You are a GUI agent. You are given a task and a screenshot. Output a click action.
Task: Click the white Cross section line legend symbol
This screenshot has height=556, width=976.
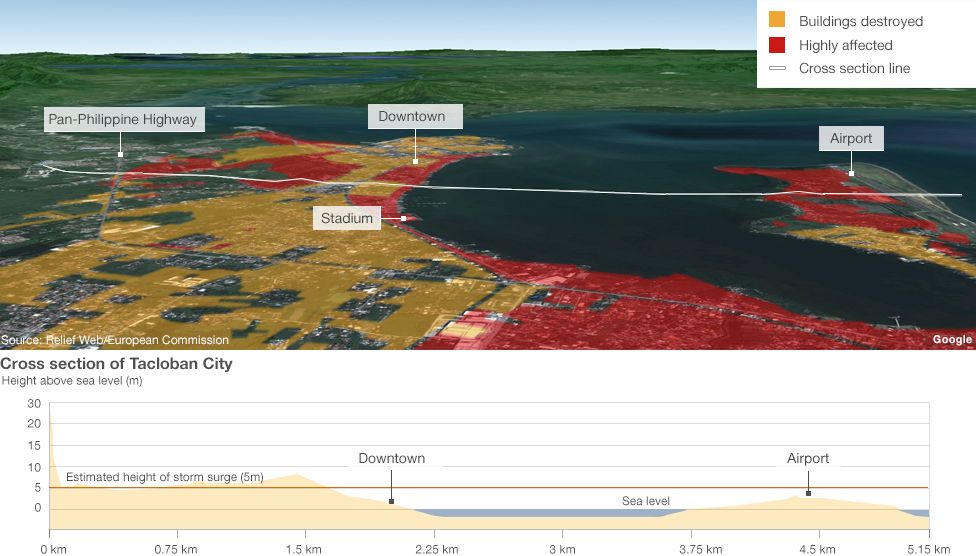point(777,68)
